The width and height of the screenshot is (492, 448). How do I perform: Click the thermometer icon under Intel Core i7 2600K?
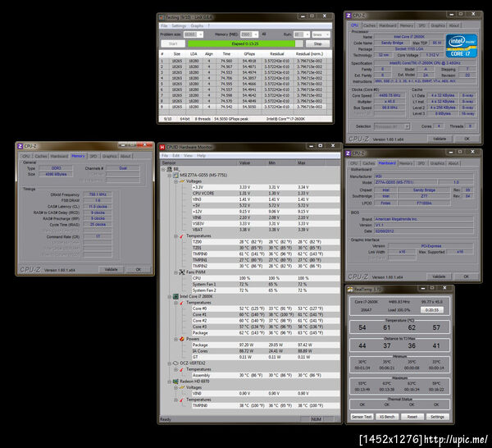click(x=182, y=303)
